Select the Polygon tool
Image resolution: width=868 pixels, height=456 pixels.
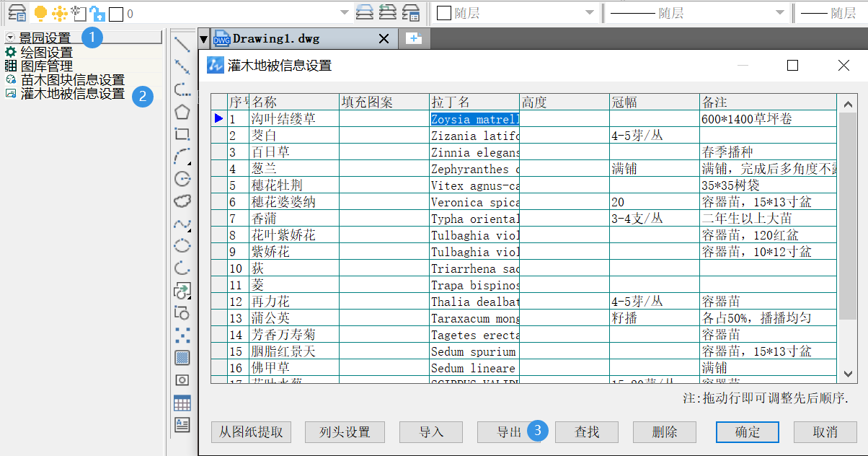pos(182,112)
